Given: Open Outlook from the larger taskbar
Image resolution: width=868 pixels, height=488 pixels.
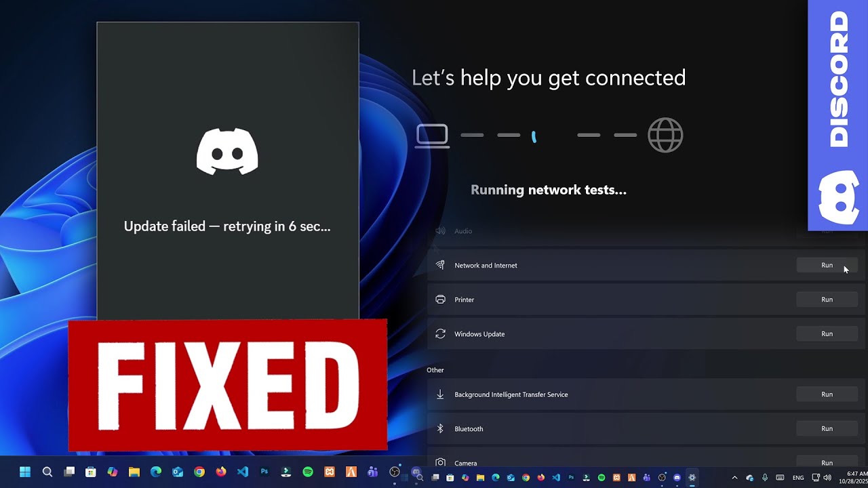Looking at the screenshot, I should [178, 472].
